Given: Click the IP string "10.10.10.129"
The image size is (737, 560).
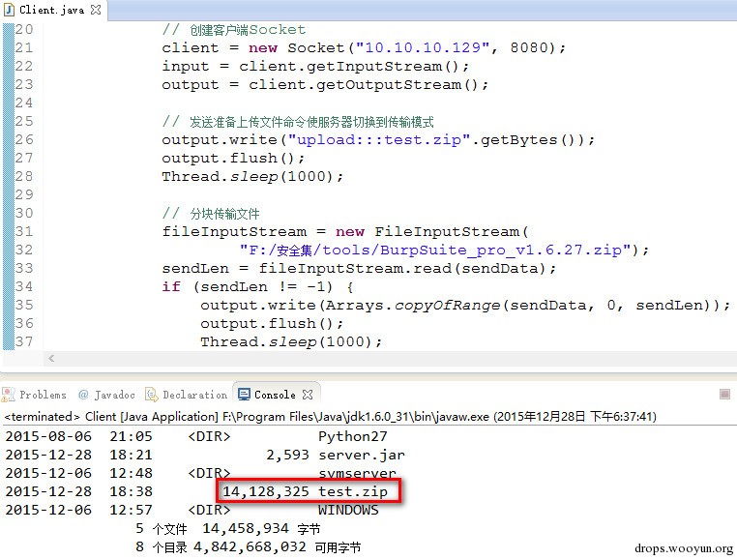Looking at the screenshot, I should point(423,47).
